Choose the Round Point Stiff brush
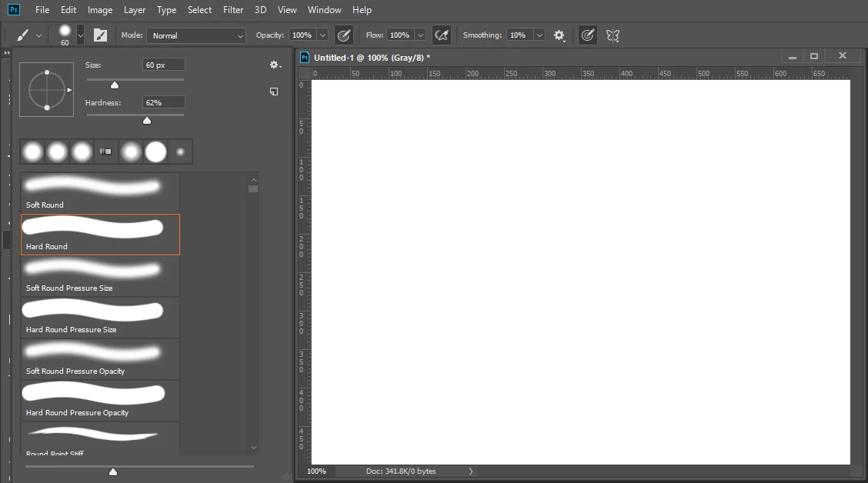This screenshot has width=868, height=483. tap(100, 438)
